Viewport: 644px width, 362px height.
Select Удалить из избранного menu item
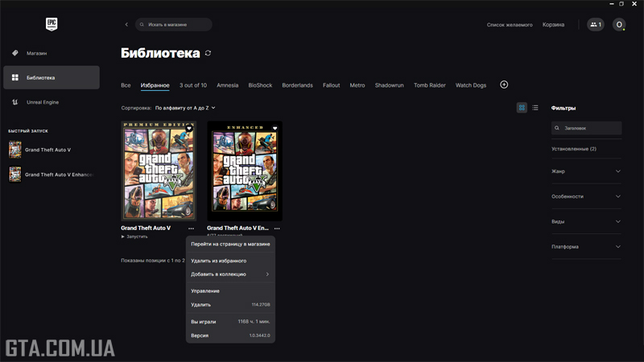click(x=219, y=261)
